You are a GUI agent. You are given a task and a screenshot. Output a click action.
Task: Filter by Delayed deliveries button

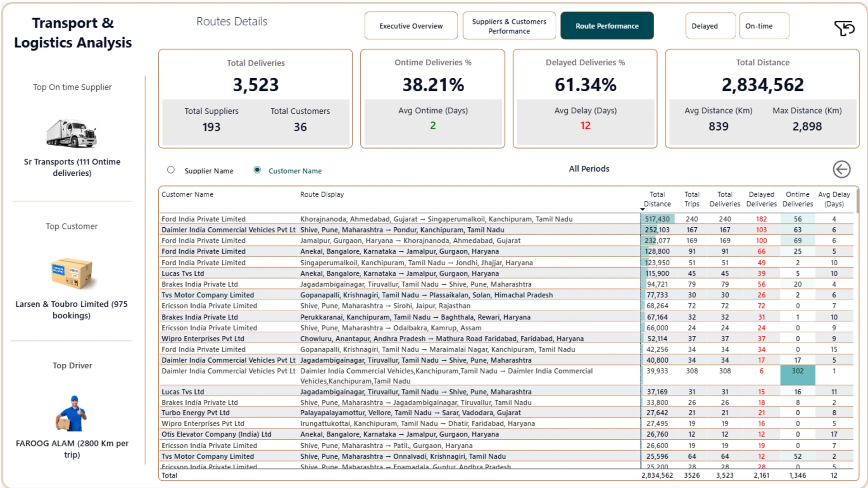click(x=710, y=26)
